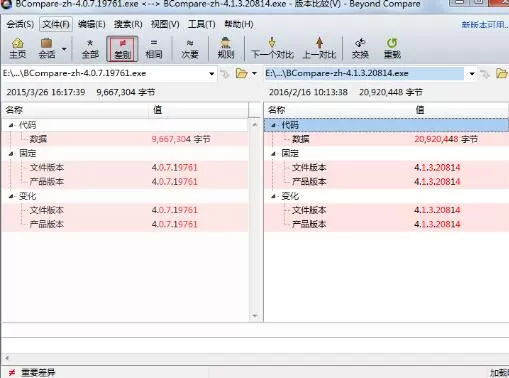Click the left 名称 column header
The width and height of the screenshot is (509, 378).
coord(75,110)
